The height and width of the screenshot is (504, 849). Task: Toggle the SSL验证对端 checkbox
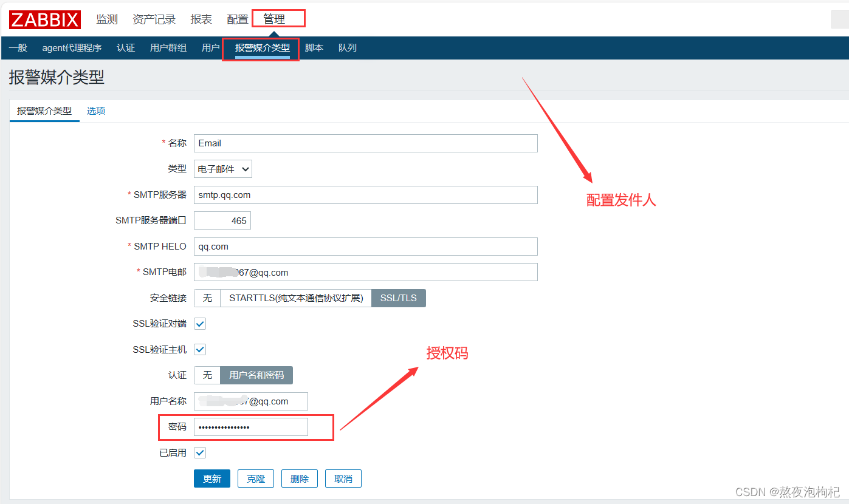pos(200,324)
